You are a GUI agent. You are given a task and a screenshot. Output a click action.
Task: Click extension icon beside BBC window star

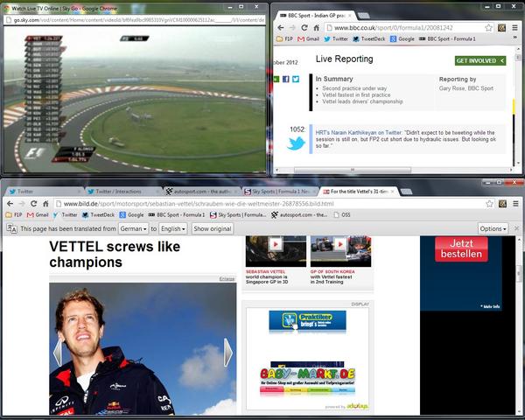[x=501, y=28]
